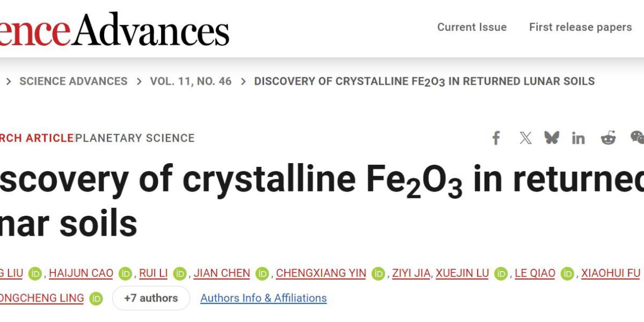Open author Rui Li's profile link
This screenshot has height=322, width=644.
pos(153,273)
